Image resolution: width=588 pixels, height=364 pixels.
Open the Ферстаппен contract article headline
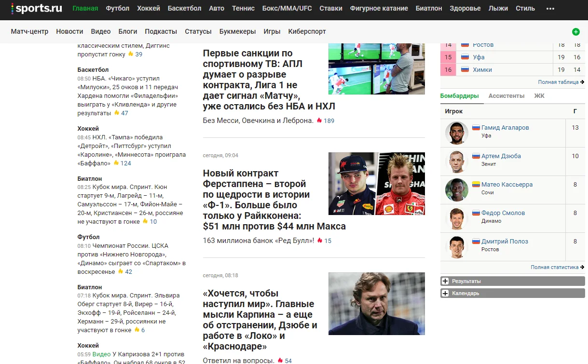[260, 200]
